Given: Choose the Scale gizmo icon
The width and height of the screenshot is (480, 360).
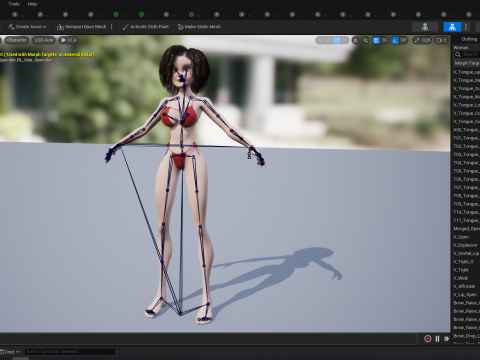Looking at the screenshot, I should tap(345, 40).
